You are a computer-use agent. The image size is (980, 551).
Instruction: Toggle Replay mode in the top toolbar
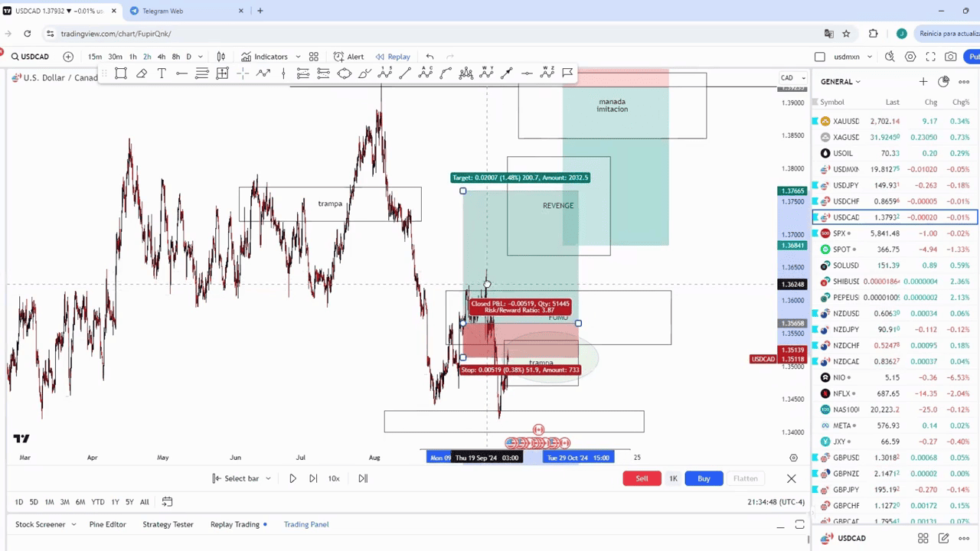[x=393, y=57]
